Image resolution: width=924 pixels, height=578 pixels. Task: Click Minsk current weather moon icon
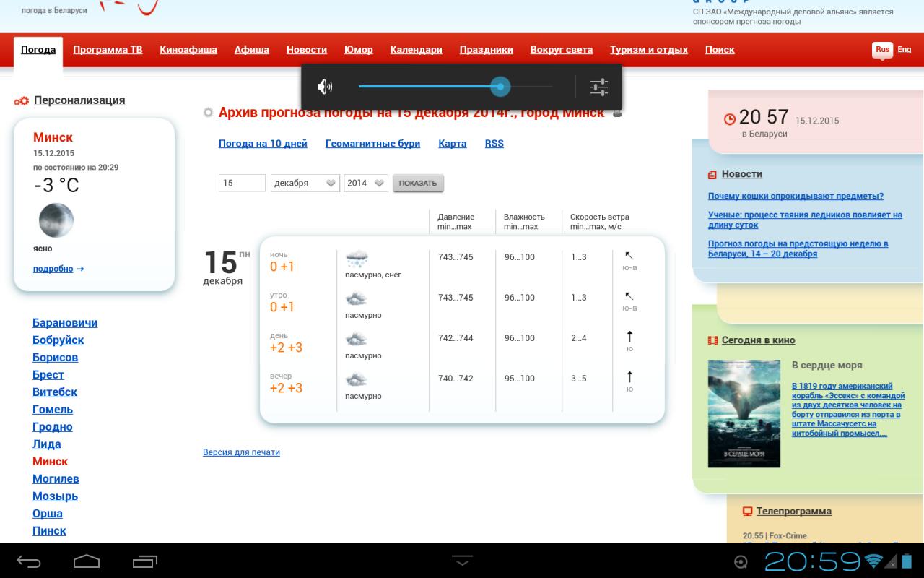(56, 220)
